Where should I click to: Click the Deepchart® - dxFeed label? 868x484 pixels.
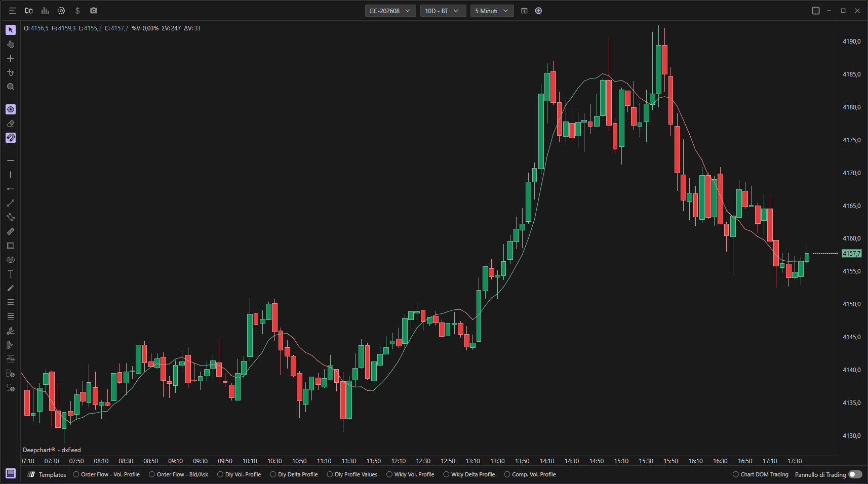click(x=52, y=450)
